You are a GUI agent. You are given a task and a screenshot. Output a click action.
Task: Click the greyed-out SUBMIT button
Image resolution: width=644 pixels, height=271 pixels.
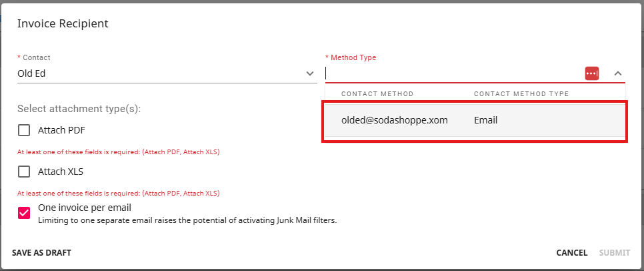coord(615,253)
